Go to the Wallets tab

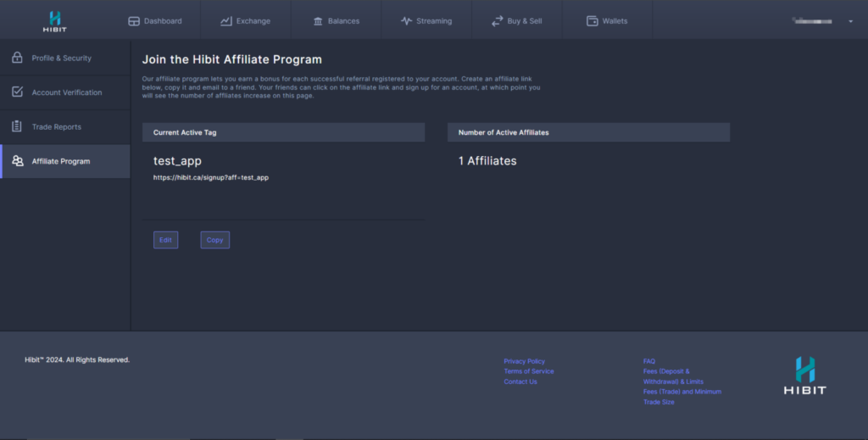pos(607,21)
